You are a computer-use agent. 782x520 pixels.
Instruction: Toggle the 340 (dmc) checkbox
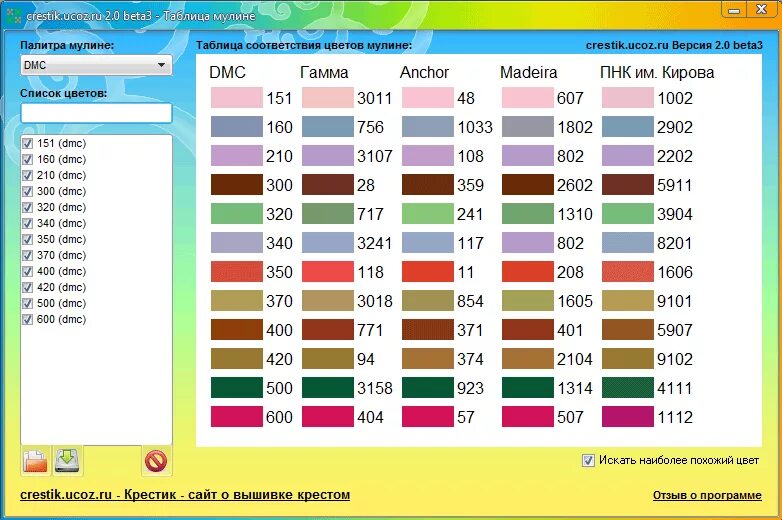click(27, 223)
